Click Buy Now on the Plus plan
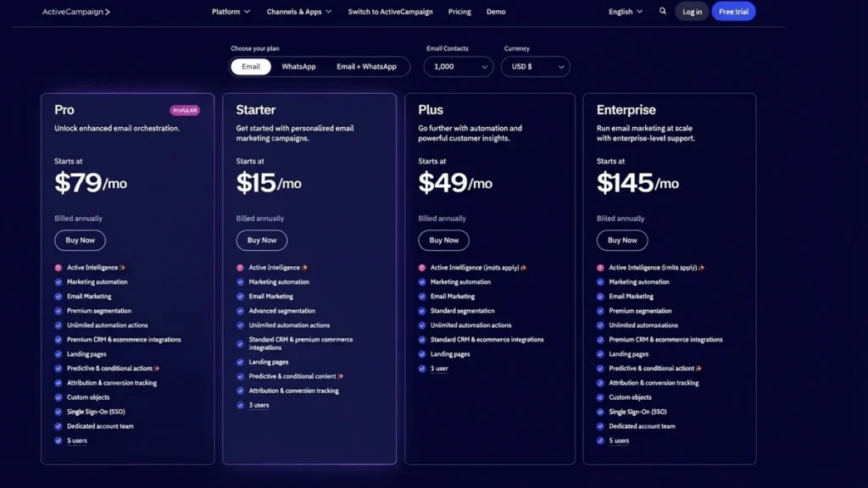 (x=444, y=240)
